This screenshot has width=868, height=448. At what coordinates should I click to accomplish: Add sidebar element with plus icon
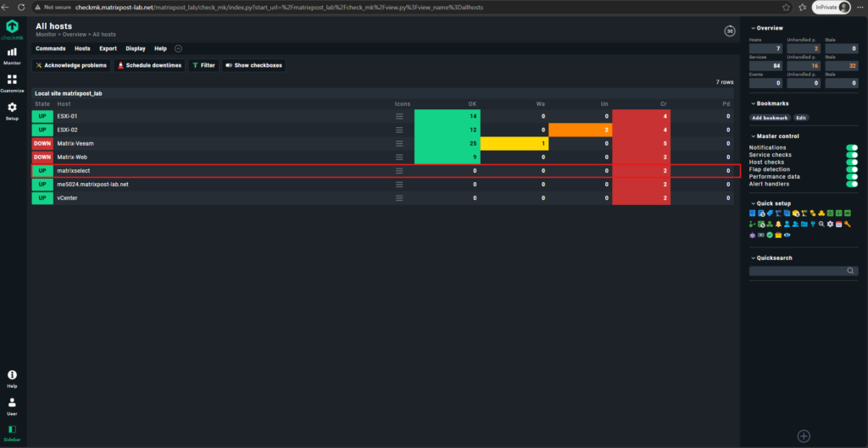[x=804, y=436]
